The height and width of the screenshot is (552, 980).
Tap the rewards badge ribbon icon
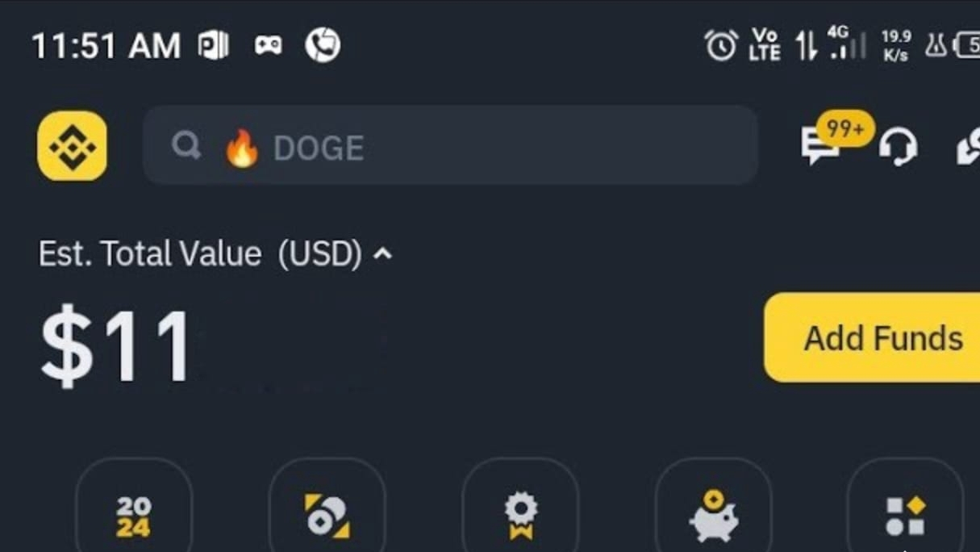pos(520,516)
